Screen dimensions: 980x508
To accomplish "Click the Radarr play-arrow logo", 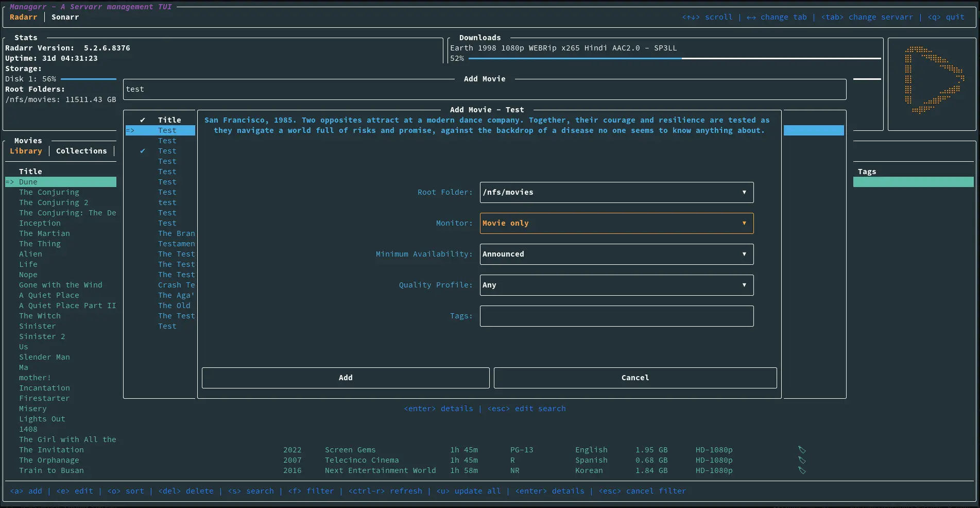I will (934, 80).
